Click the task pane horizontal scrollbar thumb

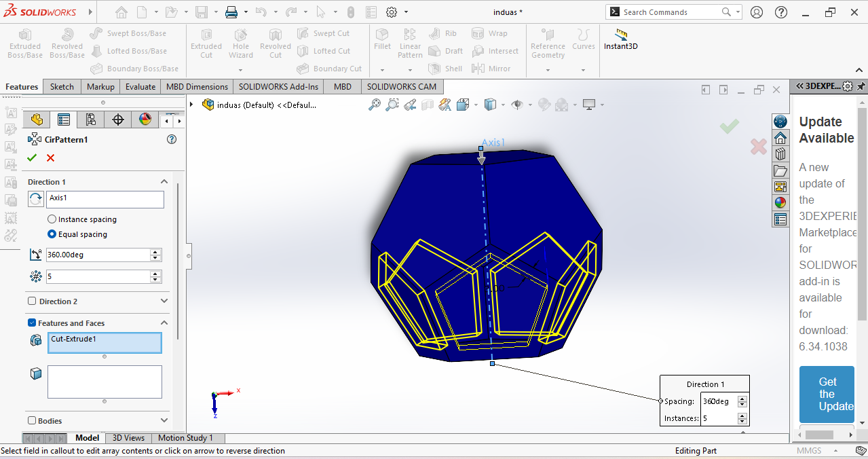[819, 435]
